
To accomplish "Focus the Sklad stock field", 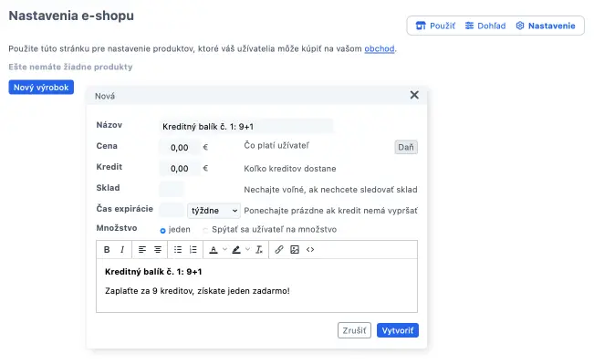I will point(172,190).
